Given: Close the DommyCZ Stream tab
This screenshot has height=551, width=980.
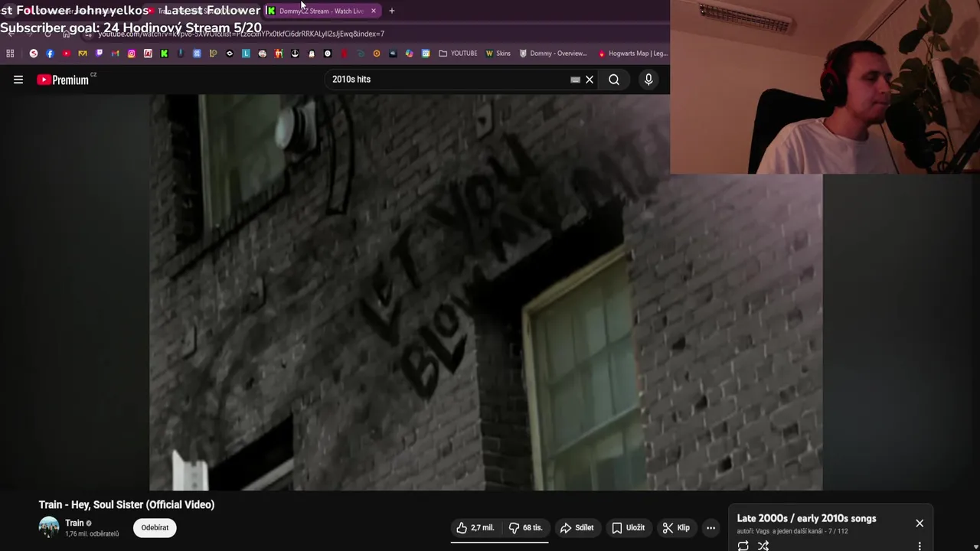Looking at the screenshot, I should (373, 11).
